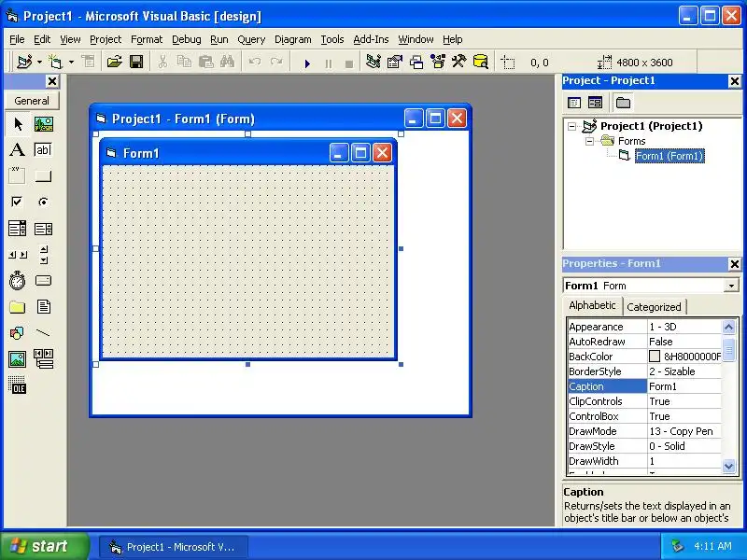This screenshot has width=747, height=560.
Task: Select the Pointer tool in toolbox
Action: (x=18, y=124)
